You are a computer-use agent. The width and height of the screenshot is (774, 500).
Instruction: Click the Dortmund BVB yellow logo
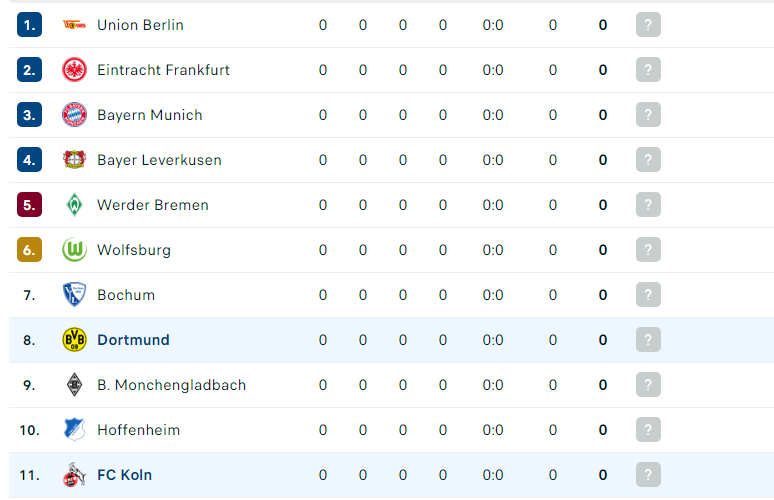pyautogui.click(x=74, y=340)
